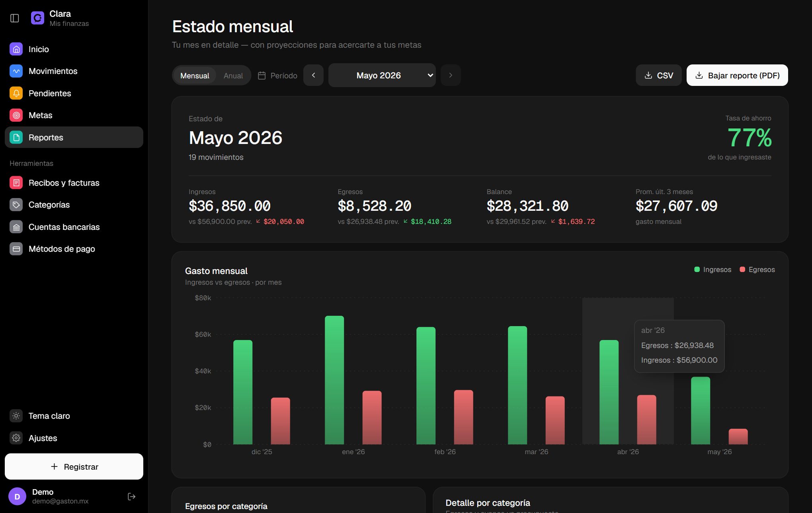
Task: Click the Clara purple logo icon
Action: tap(37, 18)
